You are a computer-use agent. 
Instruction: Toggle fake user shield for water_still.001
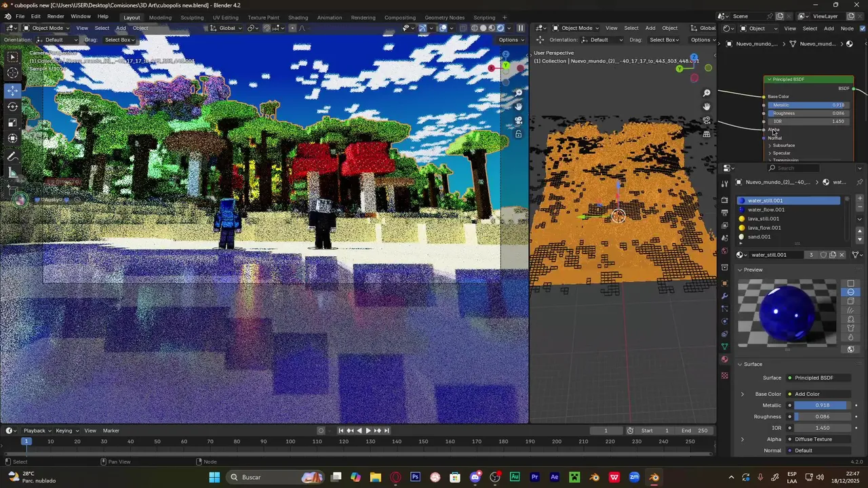823,255
